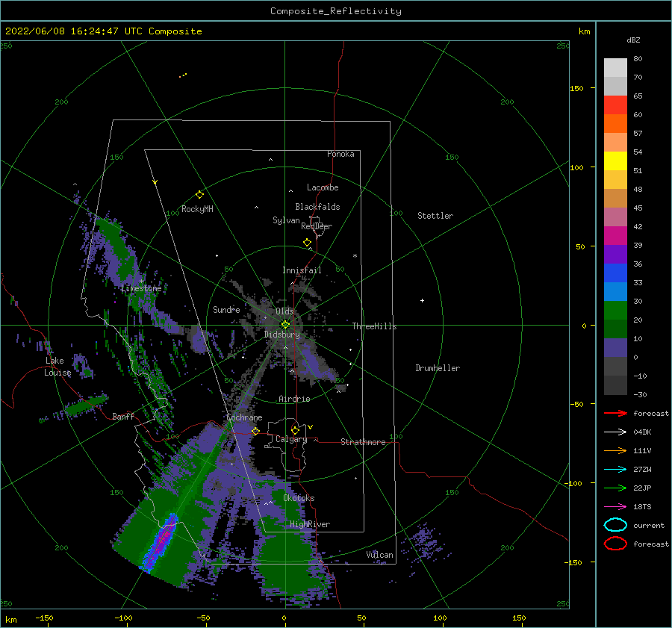Pick the bright yellow 51-54 dBZ swatch
Image resolution: width=672 pixels, height=628 pixels.
pos(615,161)
